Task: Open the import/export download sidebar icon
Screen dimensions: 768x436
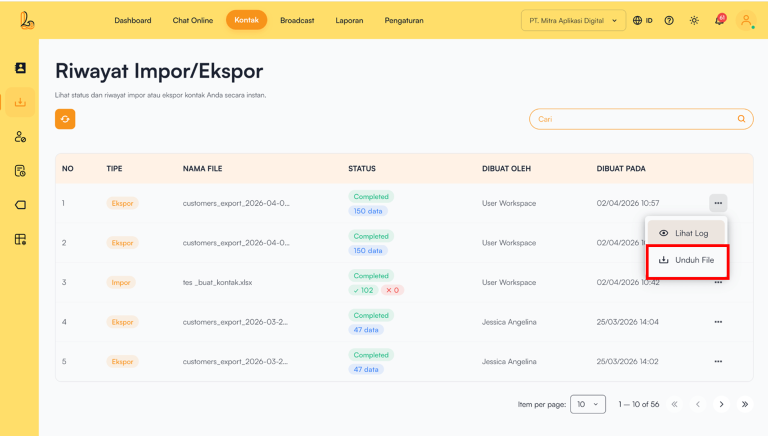Action: (20, 102)
